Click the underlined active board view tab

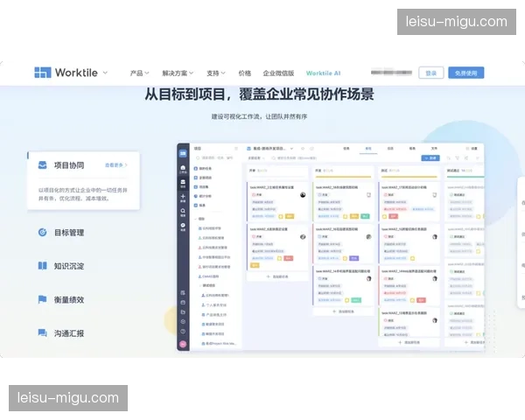click(x=368, y=149)
